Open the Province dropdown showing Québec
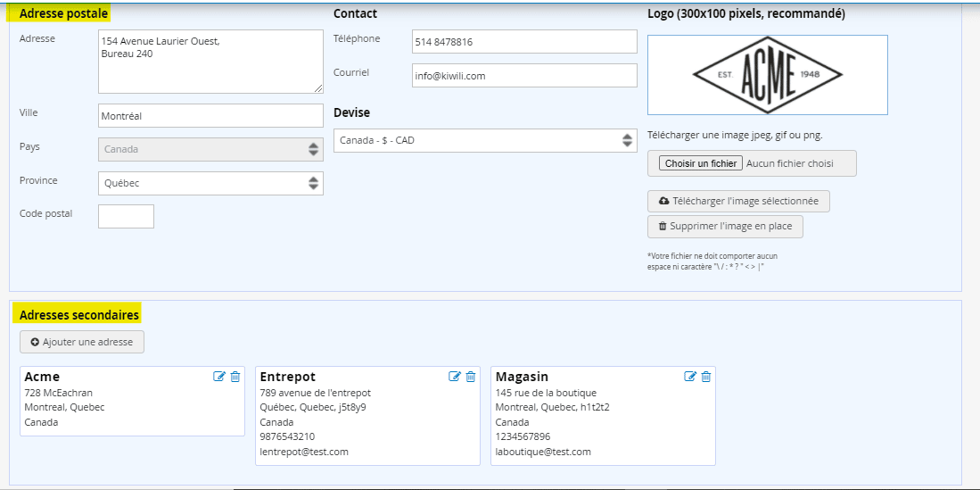Image resolution: width=980 pixels, height=490 pixels. (x=210, y=183)
